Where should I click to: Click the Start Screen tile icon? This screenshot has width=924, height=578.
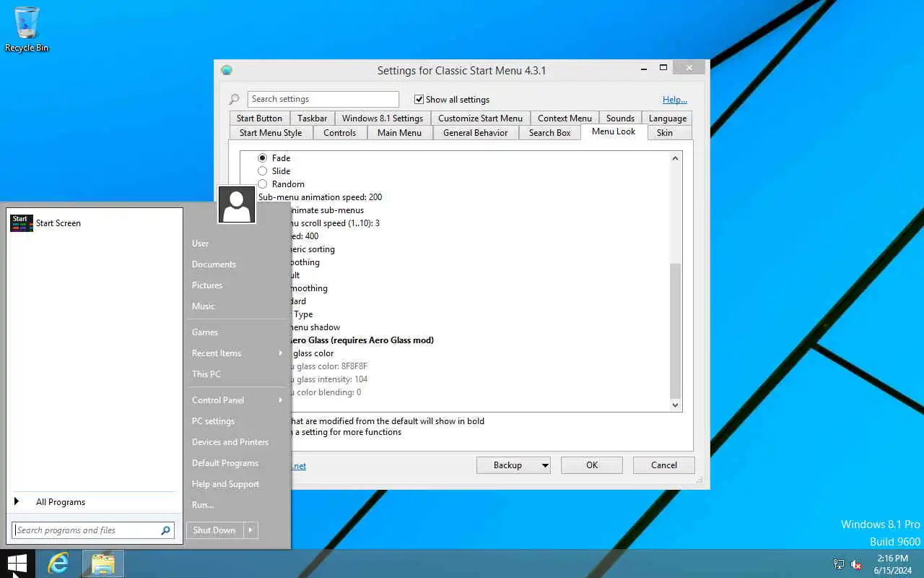(x=22, y=223)
